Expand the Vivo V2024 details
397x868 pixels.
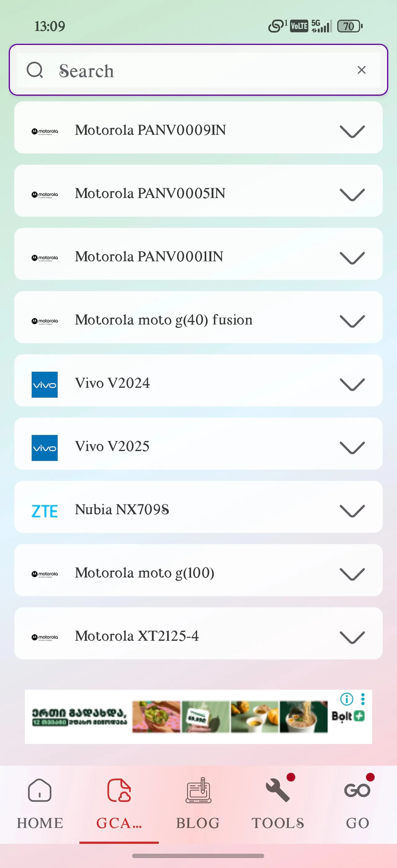tap(352, 384)
